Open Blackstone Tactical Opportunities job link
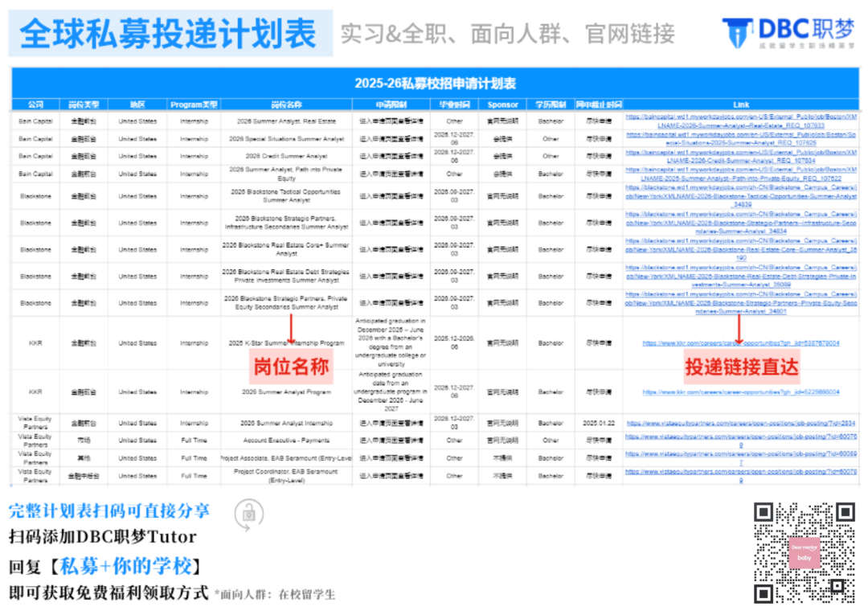868x615 pixels. pyautogui.click(x=741, y=196)
